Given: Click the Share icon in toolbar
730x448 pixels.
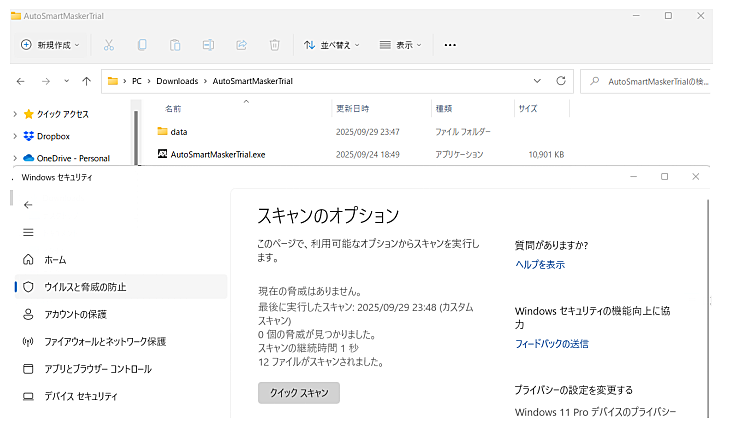Looking at the screenshot, I should 241,45.
